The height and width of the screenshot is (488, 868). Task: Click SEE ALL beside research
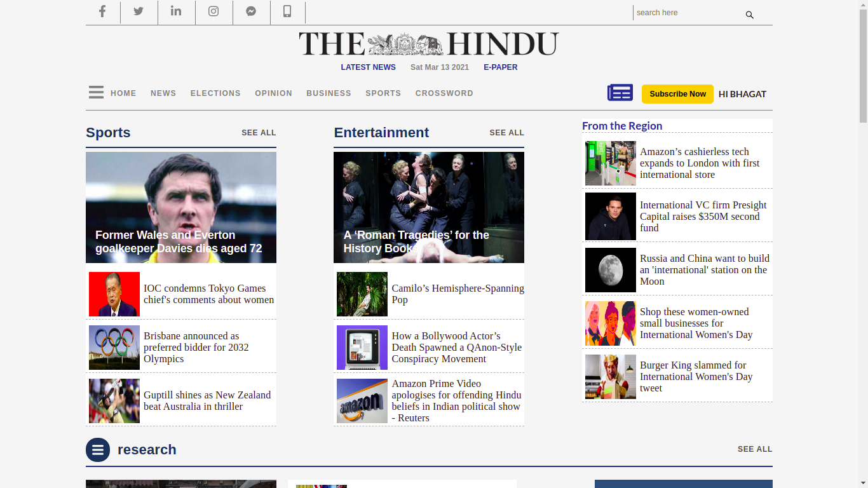pos(755,449)
